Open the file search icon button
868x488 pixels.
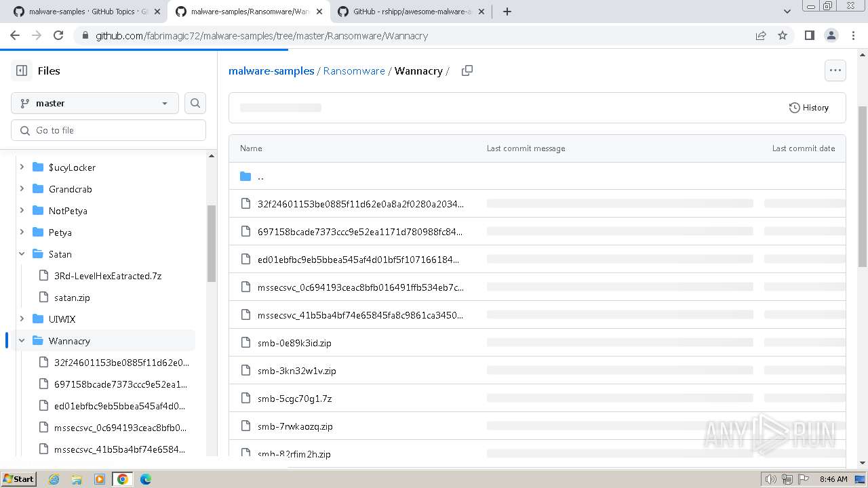195,103
